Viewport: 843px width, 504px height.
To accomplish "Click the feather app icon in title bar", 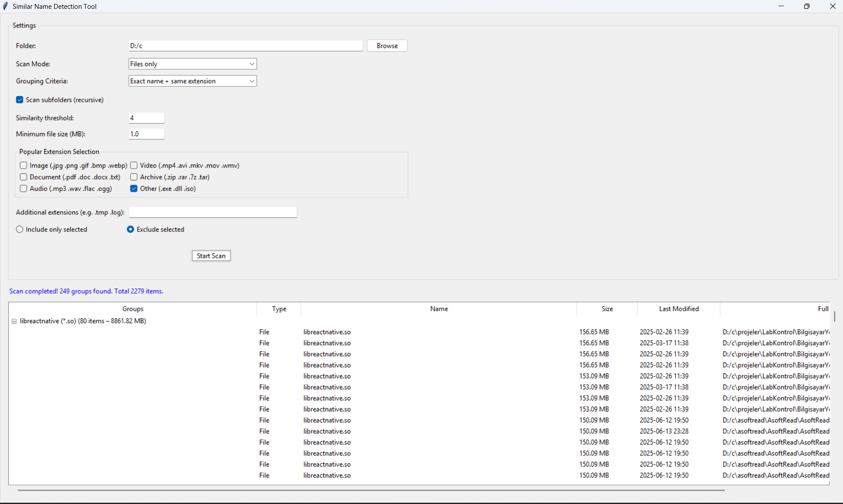I will coord(6,6).
